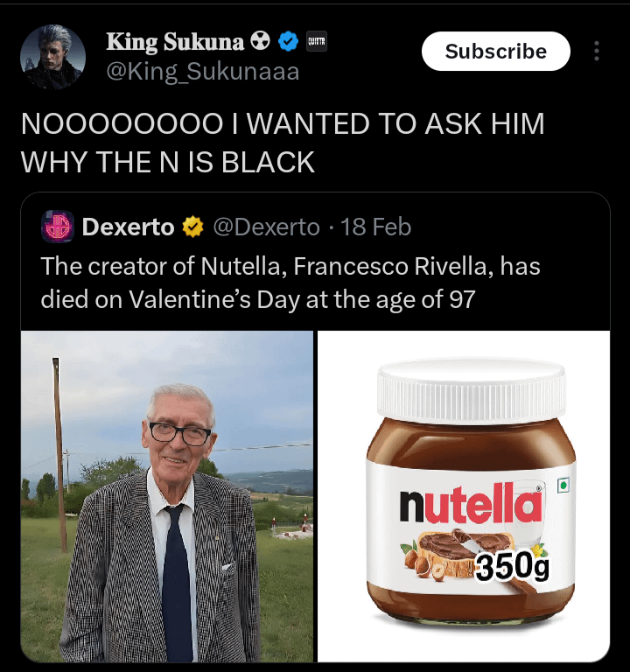This screenshot has width=630, height=672.
Task: Click the blue verified checkmark badge
Action: pyautogui.click(x=288, y=42)
